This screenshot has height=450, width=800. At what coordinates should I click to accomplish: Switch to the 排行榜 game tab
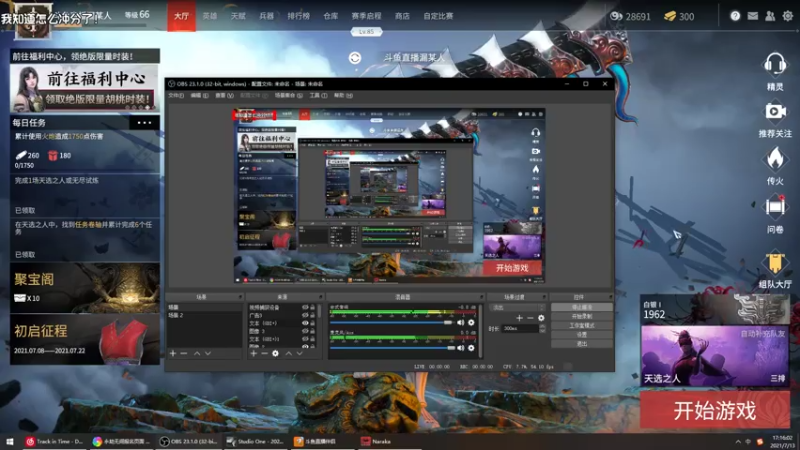point(298,16)
